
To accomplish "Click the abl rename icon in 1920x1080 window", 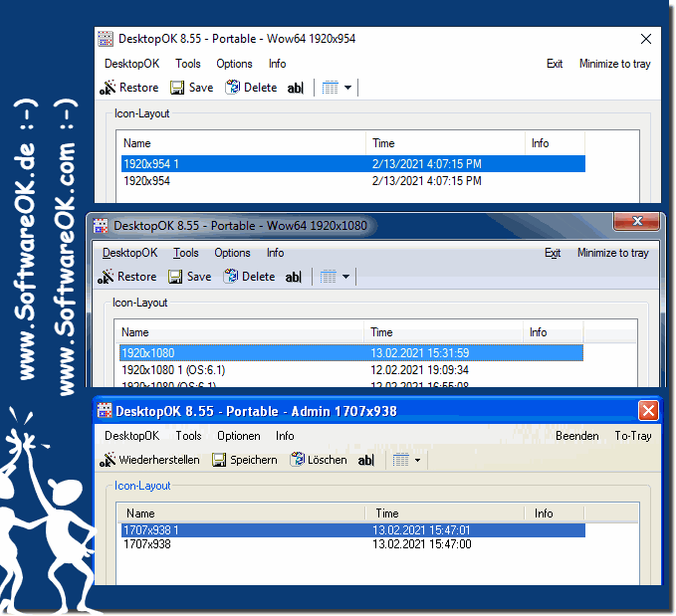I will click(294, 278).
